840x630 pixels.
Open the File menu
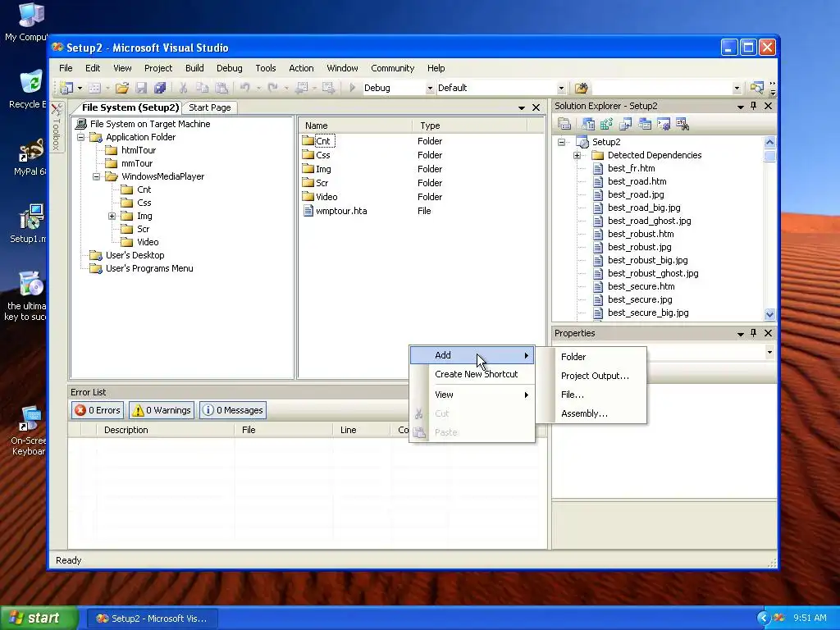coord(66,68)
